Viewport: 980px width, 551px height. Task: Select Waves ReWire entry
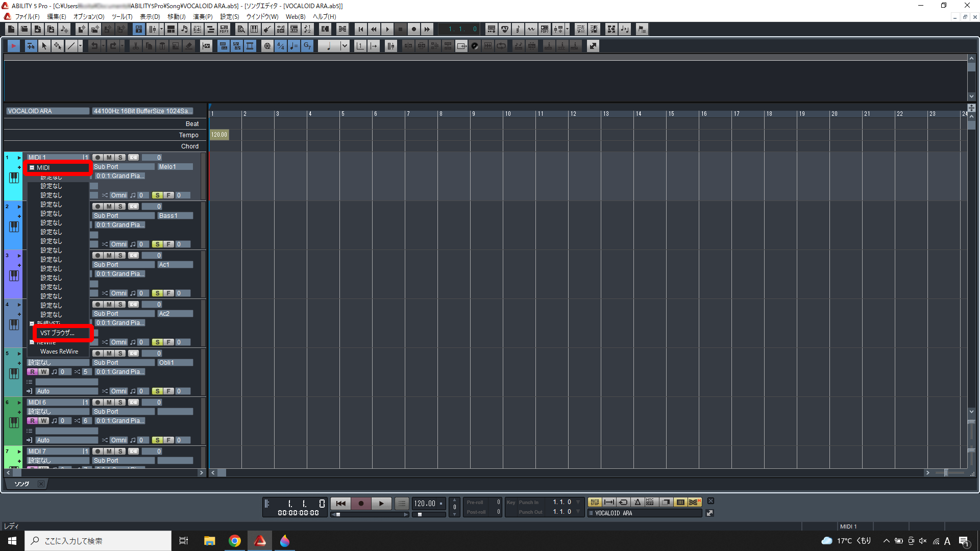tap(59, 352)
